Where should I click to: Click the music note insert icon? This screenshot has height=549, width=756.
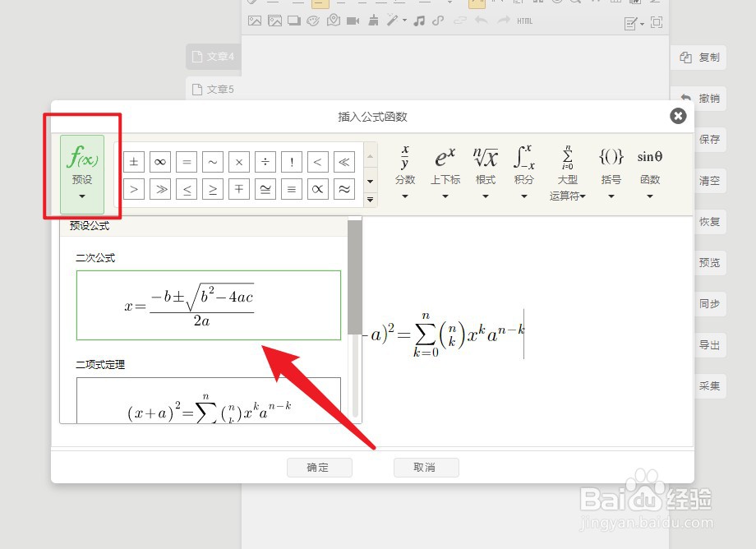(x=419, y=21)
